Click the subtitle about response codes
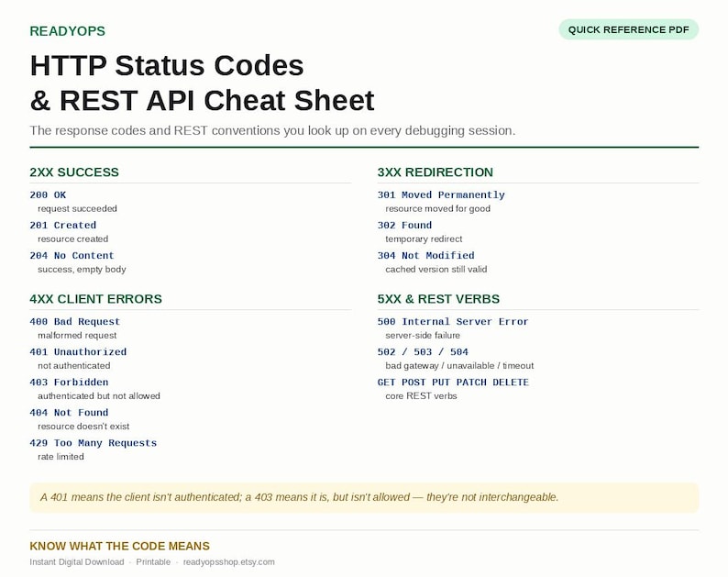The height and width of the screenshot is (577, 728). click(272, 130)
